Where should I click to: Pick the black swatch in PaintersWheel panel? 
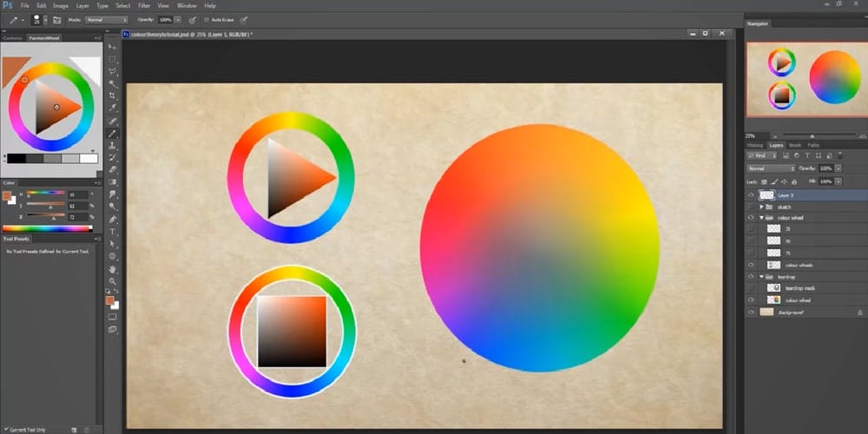tap(16, 158)
